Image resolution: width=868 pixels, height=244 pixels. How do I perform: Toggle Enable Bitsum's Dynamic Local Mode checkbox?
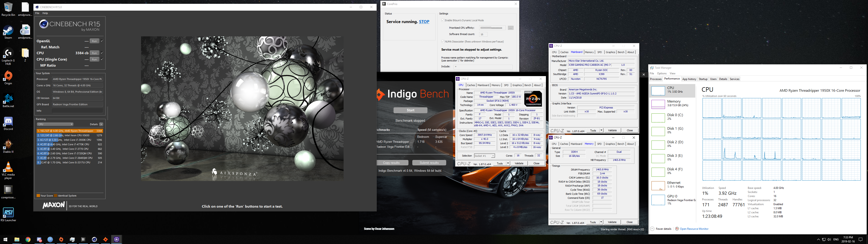point(443,20)
